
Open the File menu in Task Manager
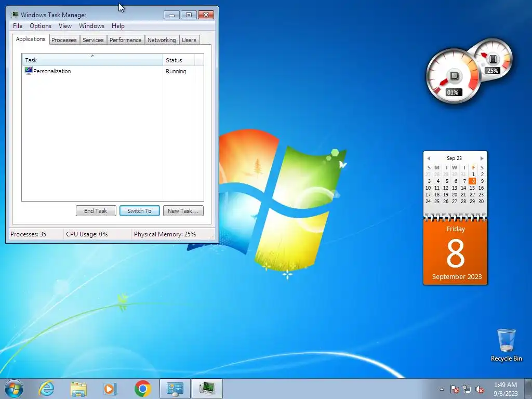pyautogui.click(x=18, y=26)
